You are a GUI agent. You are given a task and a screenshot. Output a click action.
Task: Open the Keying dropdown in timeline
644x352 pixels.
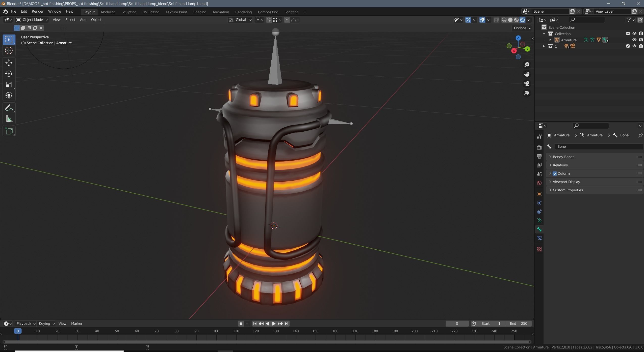pos(46,324)
